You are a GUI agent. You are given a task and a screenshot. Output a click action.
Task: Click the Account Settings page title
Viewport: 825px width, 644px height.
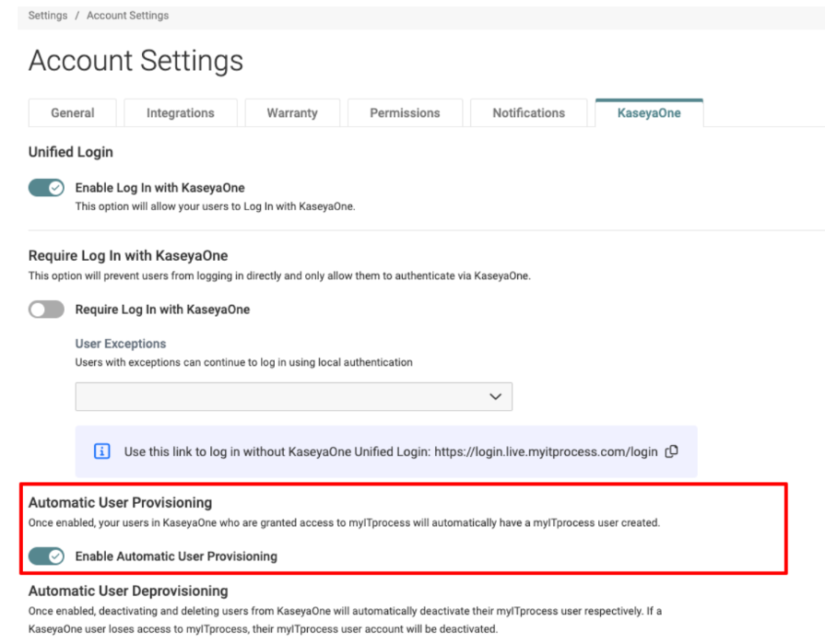(x=136, y=61)
